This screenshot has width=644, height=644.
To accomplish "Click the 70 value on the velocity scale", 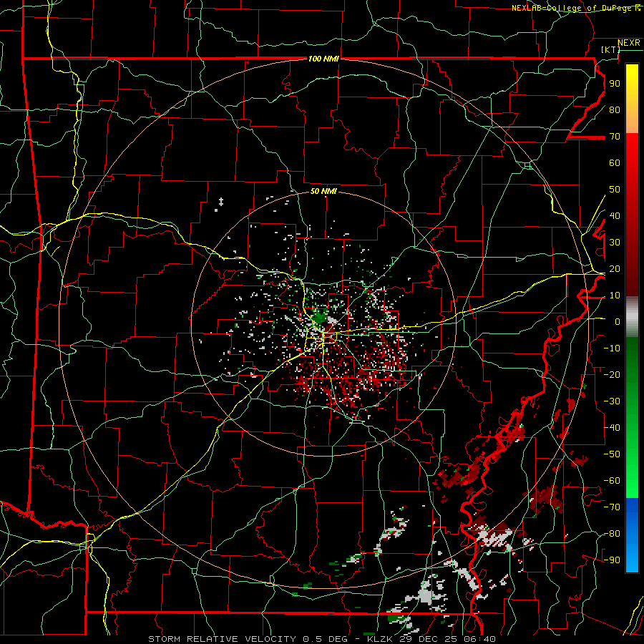I will [615, 137].
